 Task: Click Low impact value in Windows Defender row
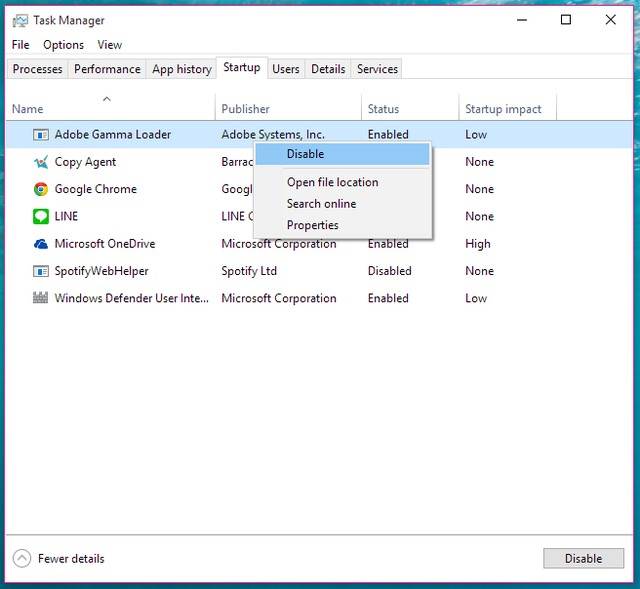[476, 298]
